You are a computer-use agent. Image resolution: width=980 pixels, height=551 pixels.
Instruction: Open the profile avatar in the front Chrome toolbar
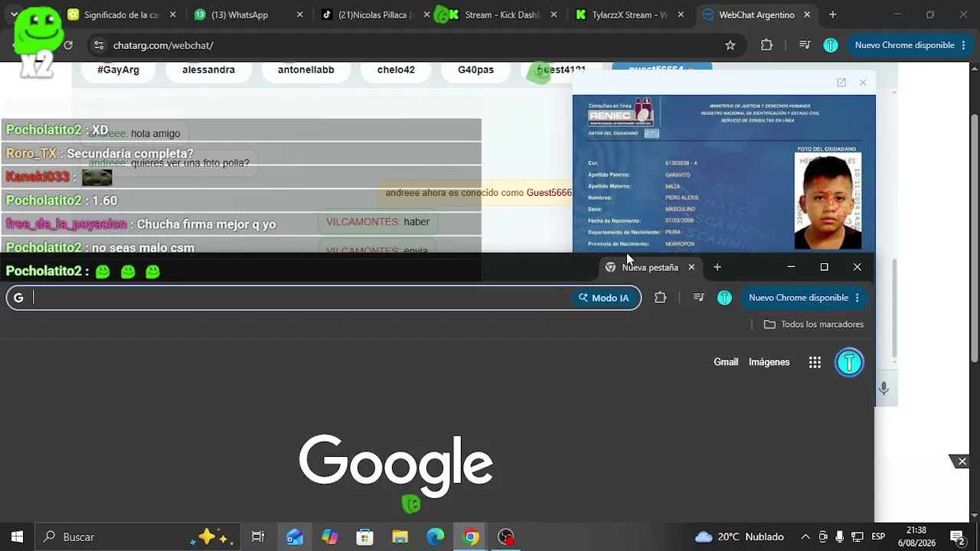click(x=724, y=298)
